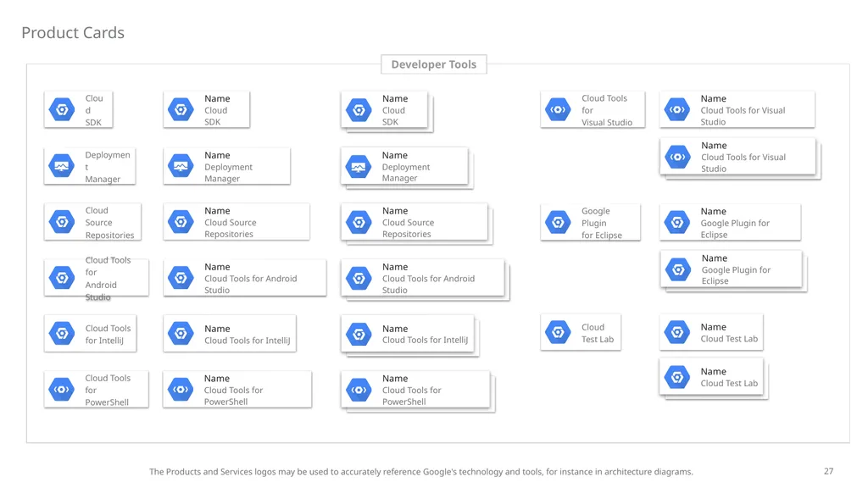Click the icon on the stacked Cloud Test Lab card

coord(677,377)
